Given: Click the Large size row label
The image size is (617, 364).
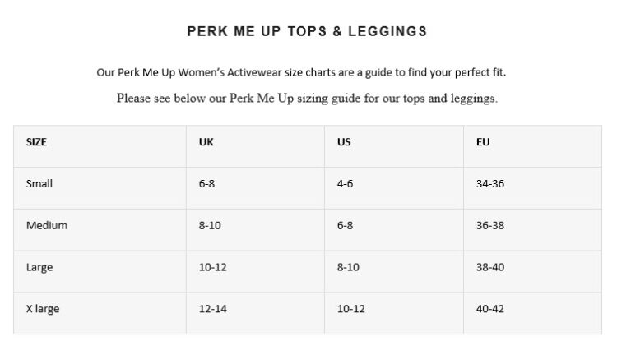Looking at the screenshot, I should 39,267.
